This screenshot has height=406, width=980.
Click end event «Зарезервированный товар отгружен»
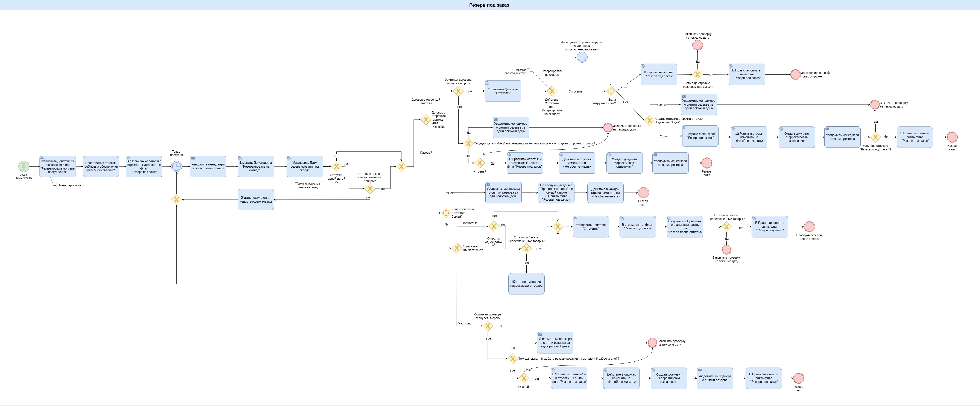point(796,74)
